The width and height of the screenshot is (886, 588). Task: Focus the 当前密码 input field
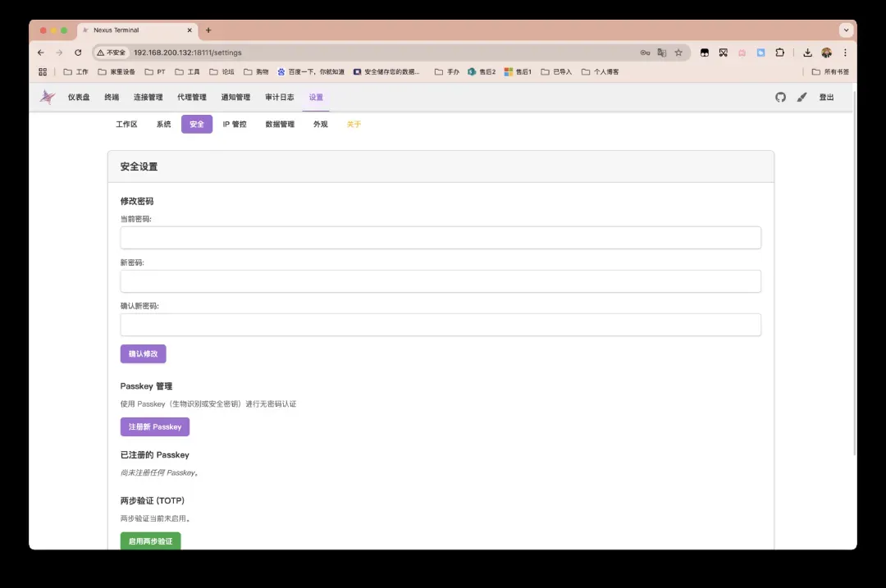[x=441, y=238]
